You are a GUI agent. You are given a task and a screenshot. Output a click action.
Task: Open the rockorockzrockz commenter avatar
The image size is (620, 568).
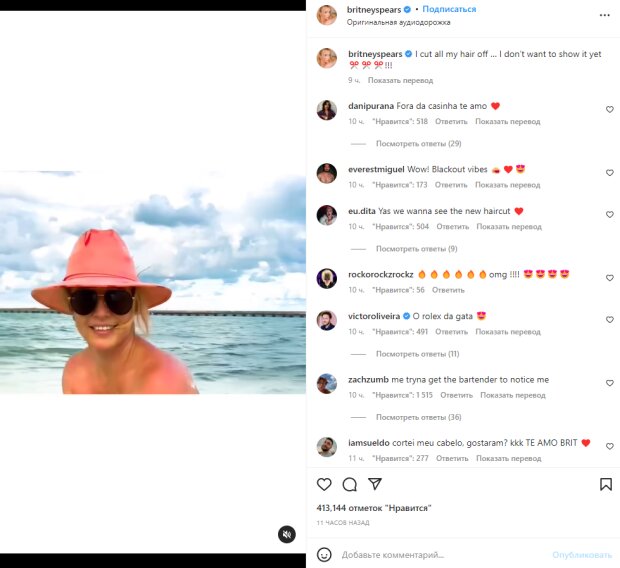click(x=327, y=278)
